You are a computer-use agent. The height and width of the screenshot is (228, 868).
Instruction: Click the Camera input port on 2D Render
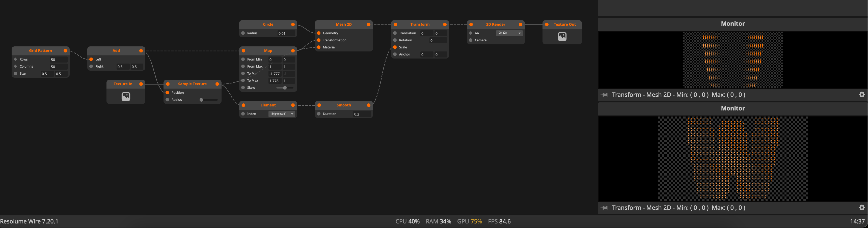(x=471, y=40)
